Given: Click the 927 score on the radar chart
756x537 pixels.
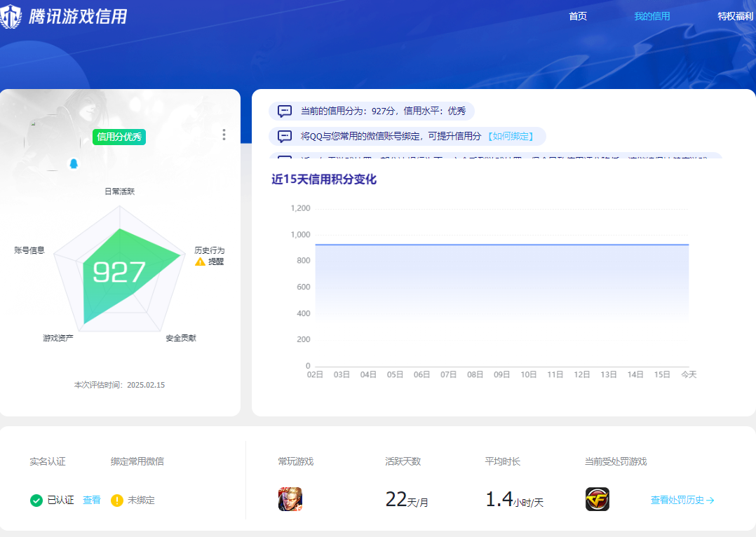Looking at the screenshot, I should 119,273.
